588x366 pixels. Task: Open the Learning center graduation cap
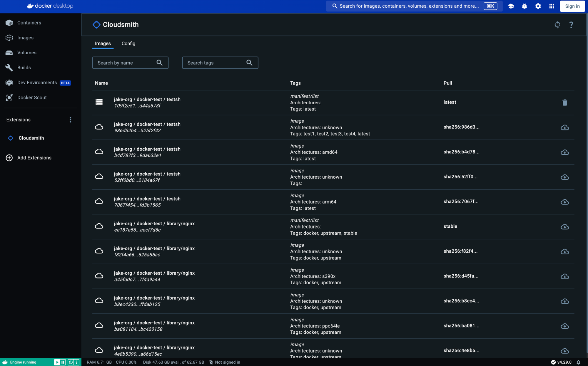coord(511,6)
